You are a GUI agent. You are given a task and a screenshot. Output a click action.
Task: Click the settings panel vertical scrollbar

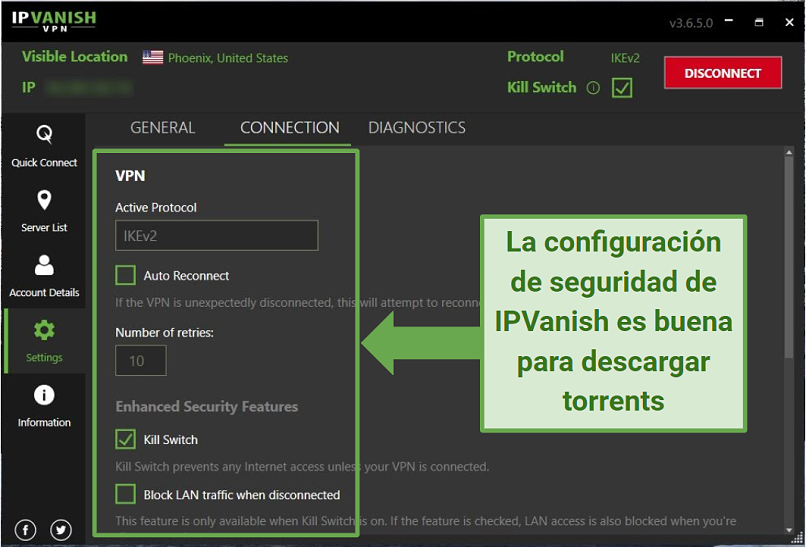pos(789,257)
